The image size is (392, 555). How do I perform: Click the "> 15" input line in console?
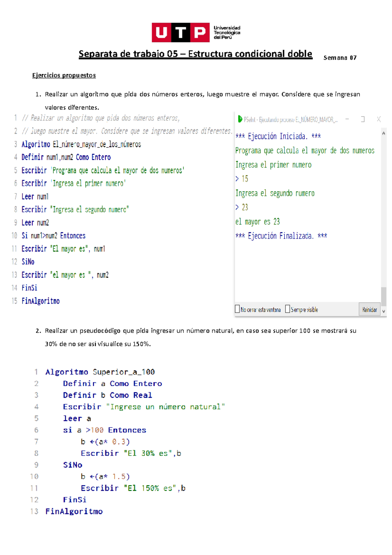[x=242, y=179]
